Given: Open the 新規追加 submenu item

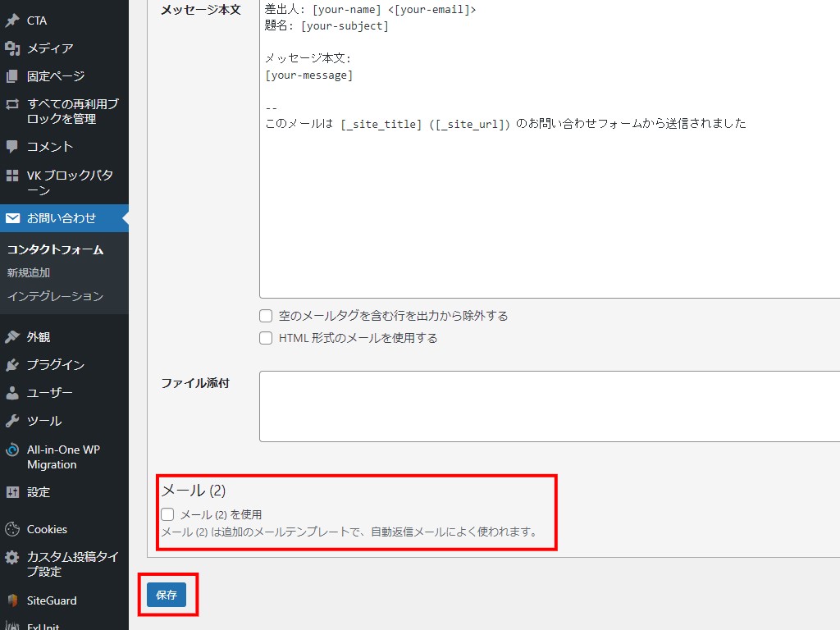Looking at the screenshot, I should coord(29,273).
